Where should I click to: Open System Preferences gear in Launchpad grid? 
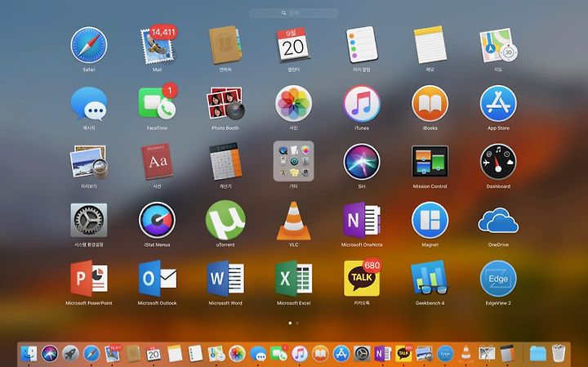click(x=89, y=220)
